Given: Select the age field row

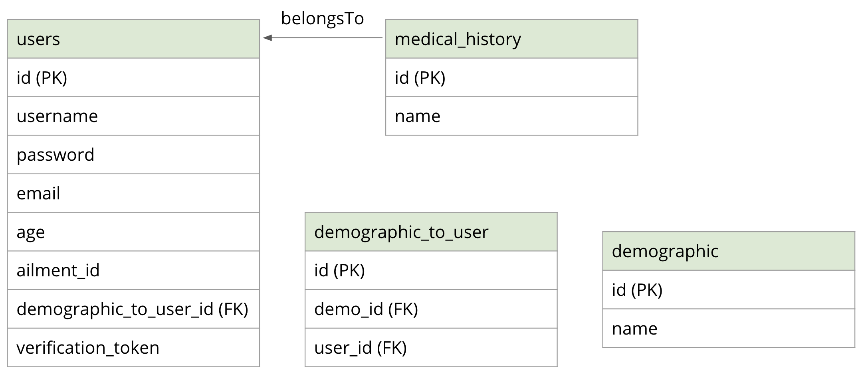Looking at the screenshot, I should 133,232.
